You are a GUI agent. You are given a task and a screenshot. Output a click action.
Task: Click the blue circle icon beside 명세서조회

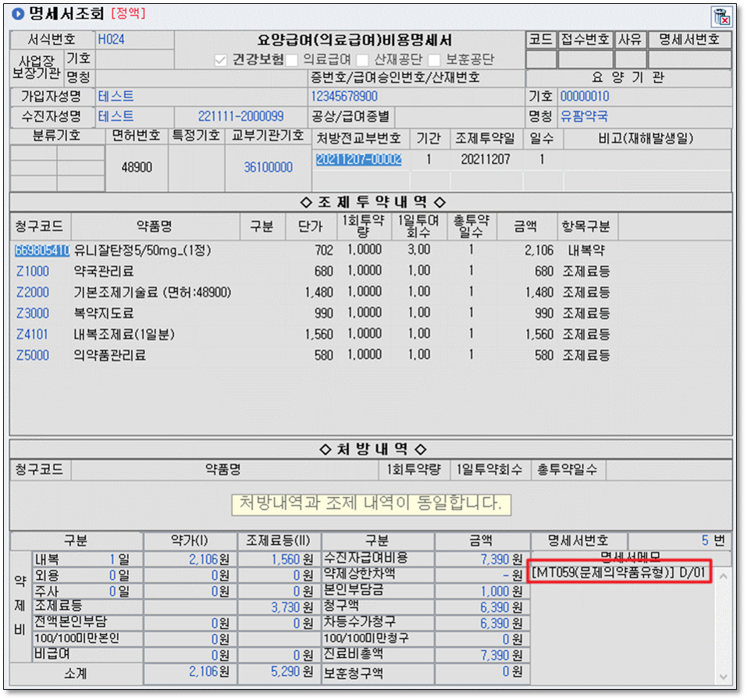tap(17, 14)
